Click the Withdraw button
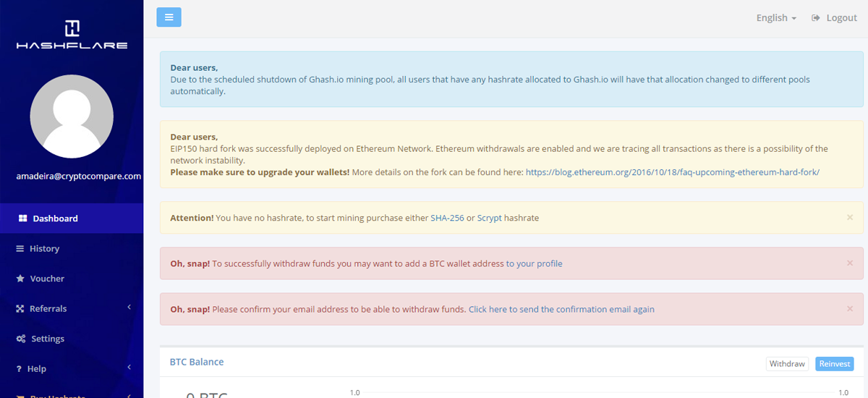Viewport: 868px width, 398px height. (787, 364)
